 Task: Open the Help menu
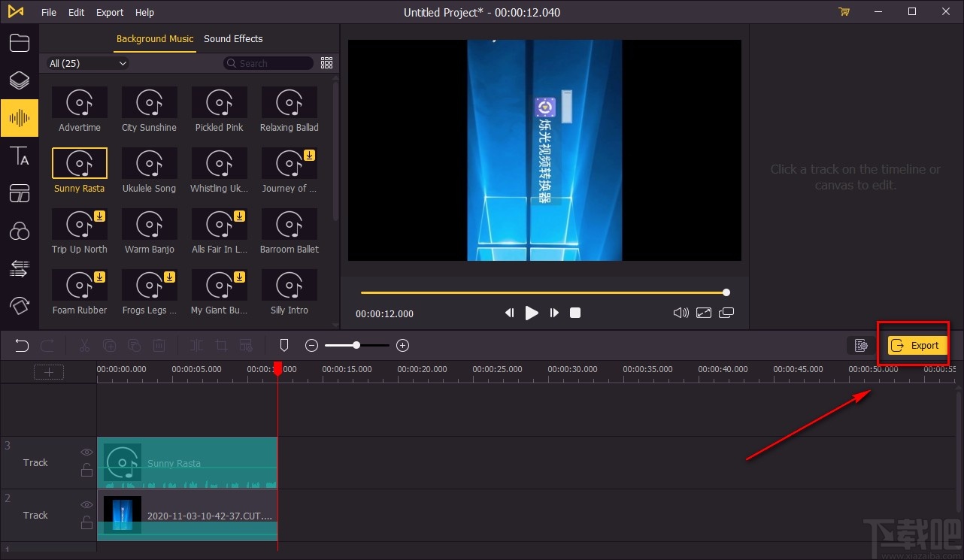point(144,12)
